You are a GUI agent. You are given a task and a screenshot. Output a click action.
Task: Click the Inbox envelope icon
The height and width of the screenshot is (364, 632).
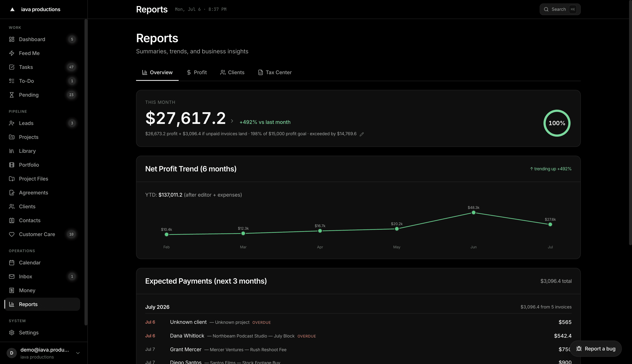pyautogui.click(x=12, y=276)
